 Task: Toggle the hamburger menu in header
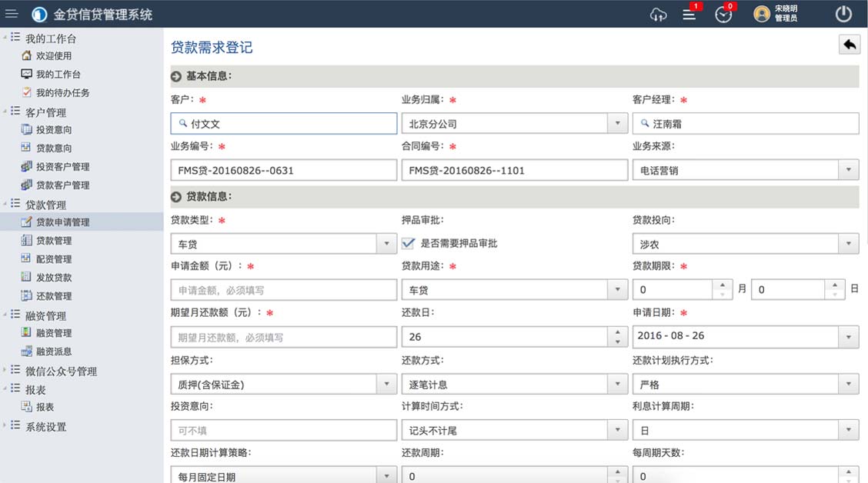(11, 14)
